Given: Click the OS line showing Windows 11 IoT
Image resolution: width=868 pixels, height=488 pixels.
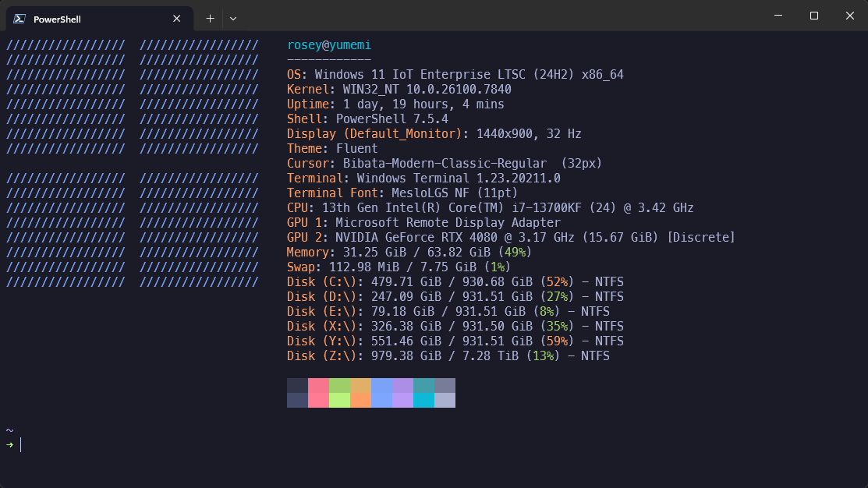Looking at the screenshot, I should pos(455,75).
